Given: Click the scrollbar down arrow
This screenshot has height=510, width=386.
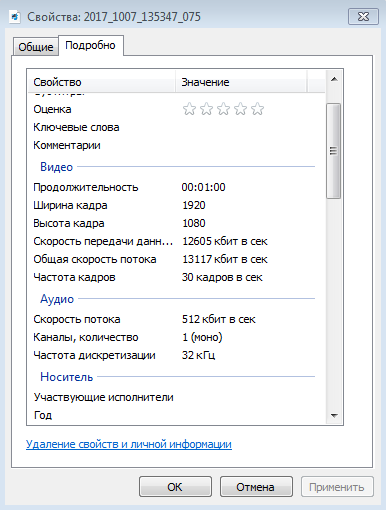Looking at the screenshot, I should [x=334, y=415].
